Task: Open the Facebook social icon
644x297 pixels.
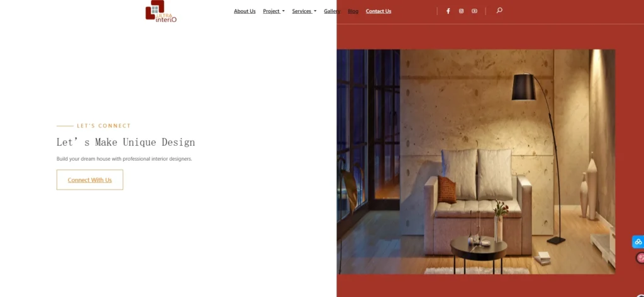Action: coord(448,11)
